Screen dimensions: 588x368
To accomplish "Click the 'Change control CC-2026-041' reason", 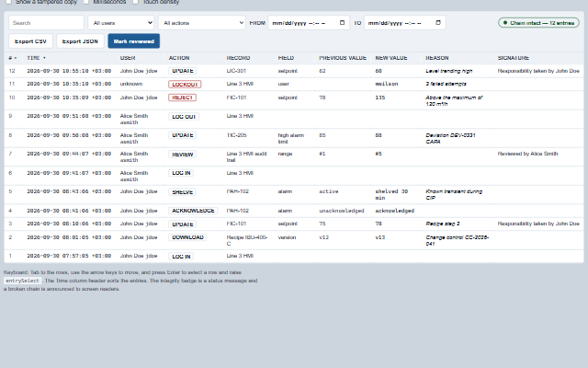I will tap(458, 240).
